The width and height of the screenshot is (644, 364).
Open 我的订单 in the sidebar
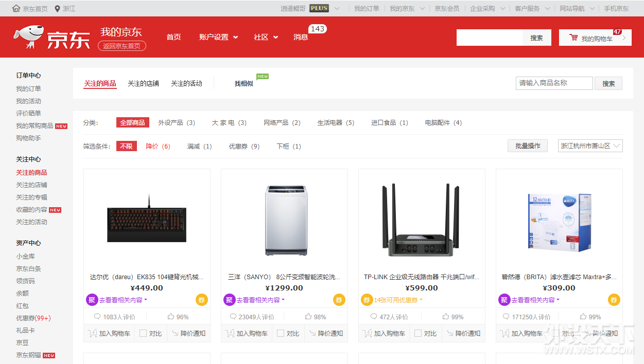[28, 89]
